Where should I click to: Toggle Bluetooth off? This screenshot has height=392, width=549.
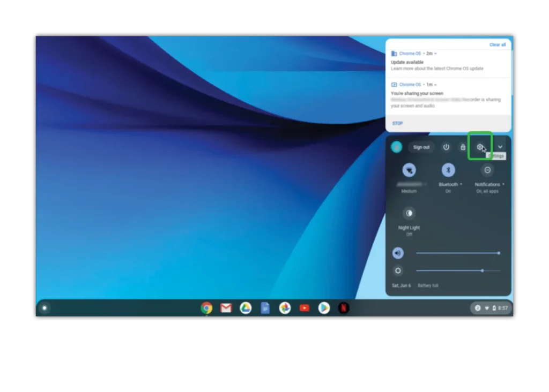click(448, 170)
